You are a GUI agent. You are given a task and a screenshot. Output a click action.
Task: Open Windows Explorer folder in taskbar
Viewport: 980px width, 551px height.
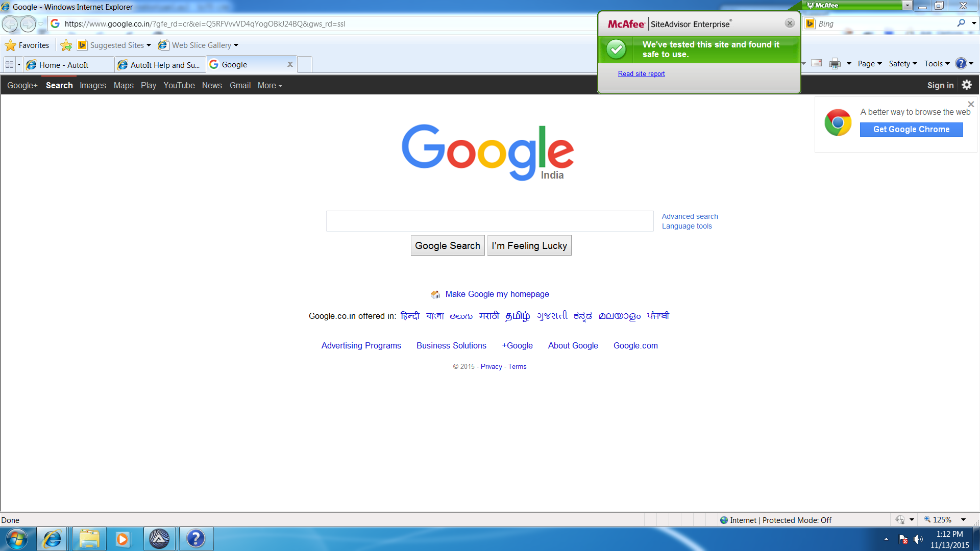(x=89, y=539)
